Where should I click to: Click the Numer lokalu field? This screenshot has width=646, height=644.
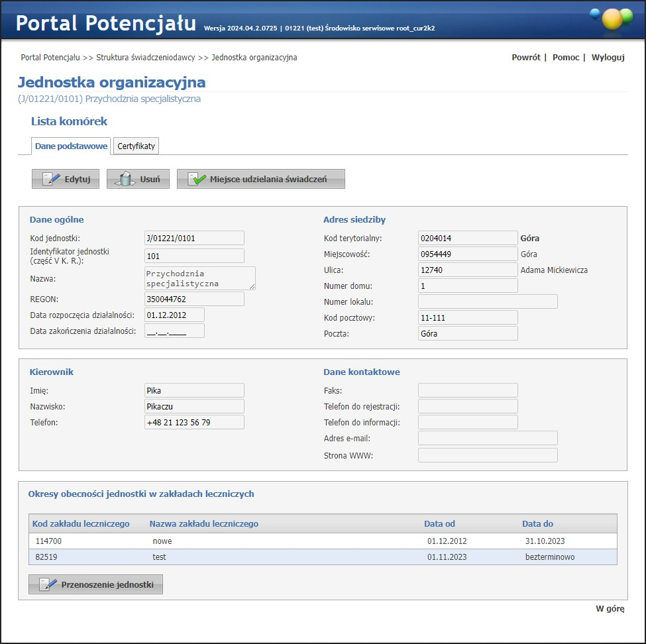click(488, 301)
